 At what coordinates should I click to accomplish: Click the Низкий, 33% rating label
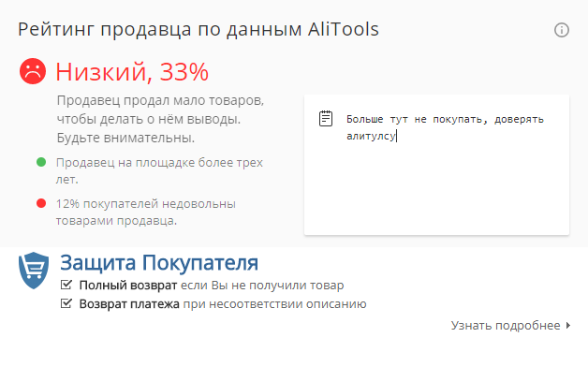click(x=132, y=71)
